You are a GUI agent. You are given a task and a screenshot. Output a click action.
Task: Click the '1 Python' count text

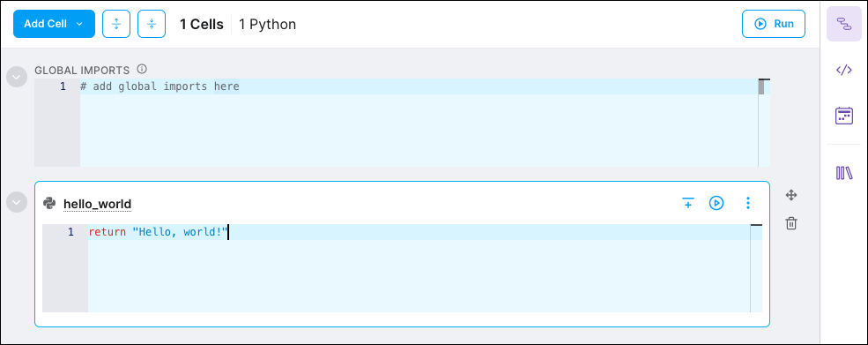267,25
